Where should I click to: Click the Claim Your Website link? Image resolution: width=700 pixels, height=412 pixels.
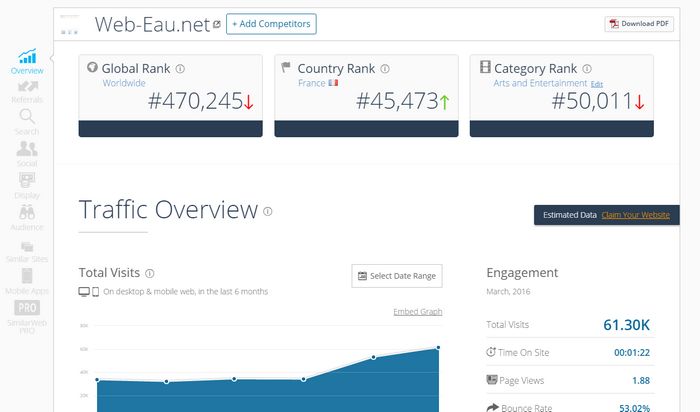(636, 215)
